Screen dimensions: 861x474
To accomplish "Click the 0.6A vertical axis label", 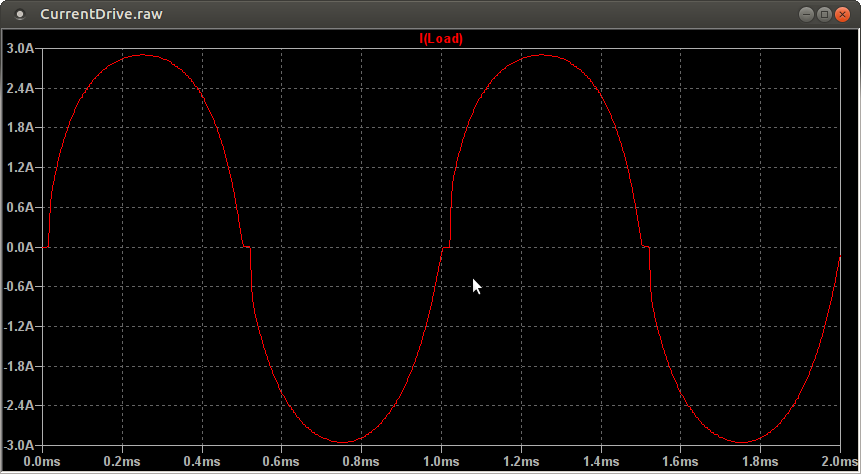I will click(20, 208).
